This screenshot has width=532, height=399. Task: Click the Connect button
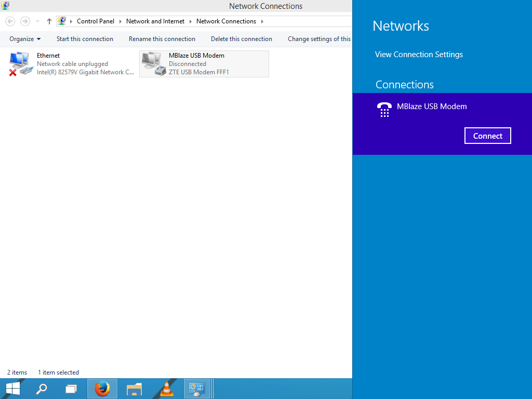click(487, 136)
